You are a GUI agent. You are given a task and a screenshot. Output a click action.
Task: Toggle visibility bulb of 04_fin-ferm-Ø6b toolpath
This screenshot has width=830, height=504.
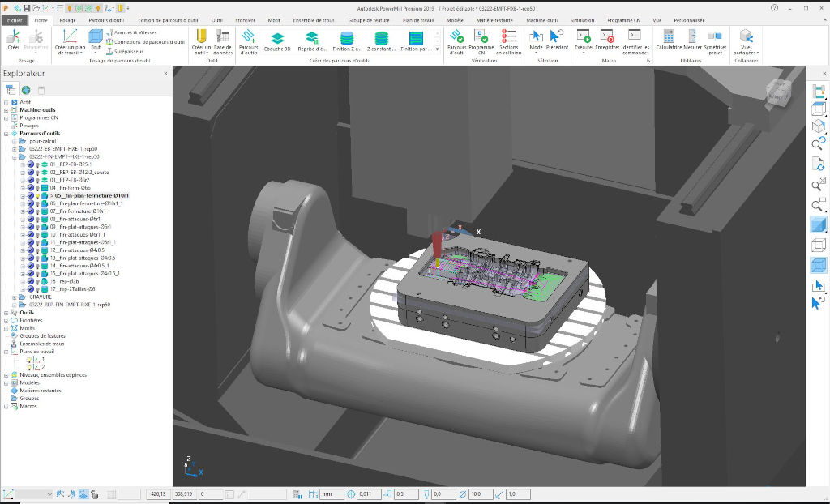[x=36, y=188]
